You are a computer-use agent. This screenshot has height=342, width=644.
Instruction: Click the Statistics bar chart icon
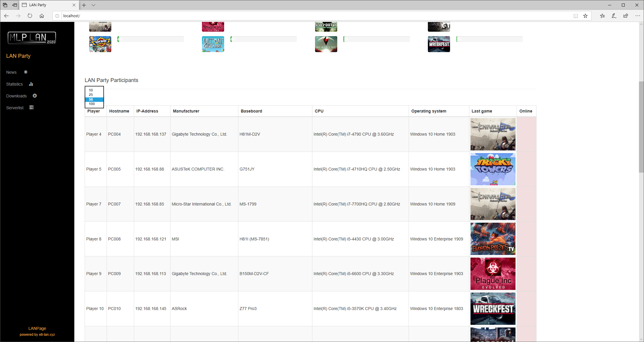coord(31,84)
